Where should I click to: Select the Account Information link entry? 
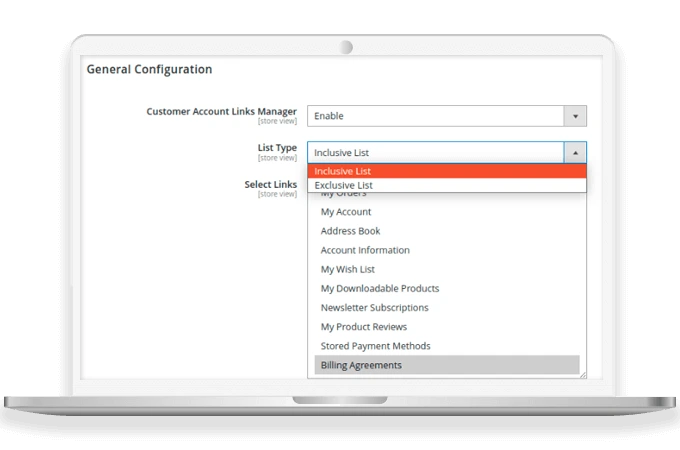tap(365, 250)
